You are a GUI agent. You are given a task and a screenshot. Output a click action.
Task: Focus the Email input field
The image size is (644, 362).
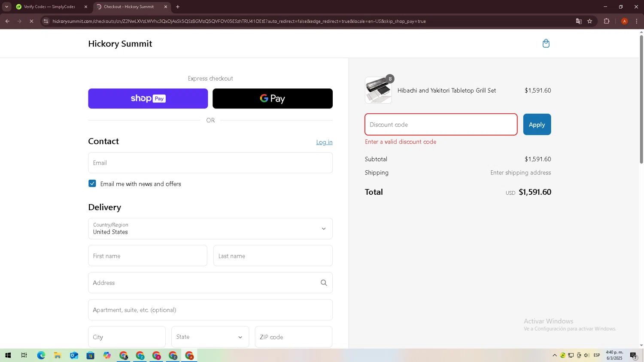210,163
